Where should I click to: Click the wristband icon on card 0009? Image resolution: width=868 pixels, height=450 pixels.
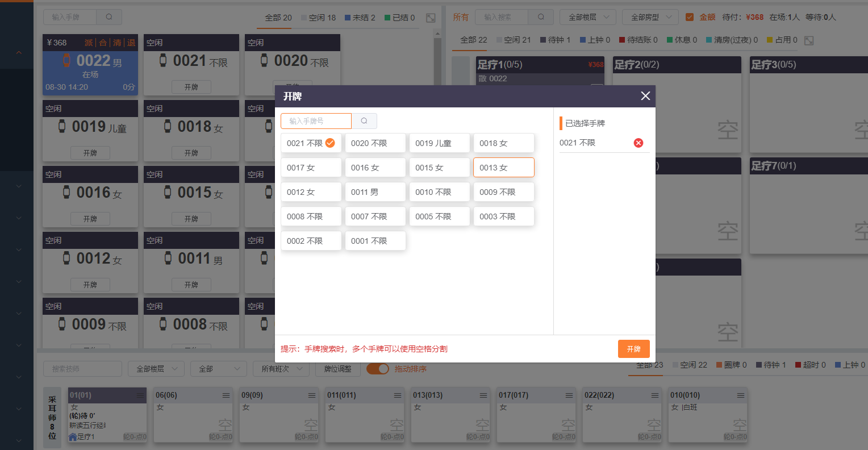pyautogui.click(x=62, y=324)
